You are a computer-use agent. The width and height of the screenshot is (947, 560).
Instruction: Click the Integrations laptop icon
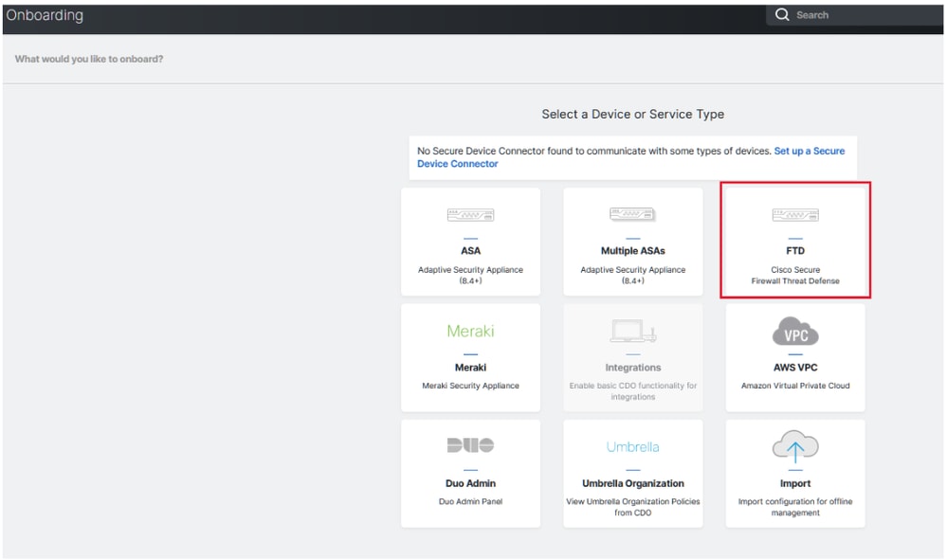(632, 332)
